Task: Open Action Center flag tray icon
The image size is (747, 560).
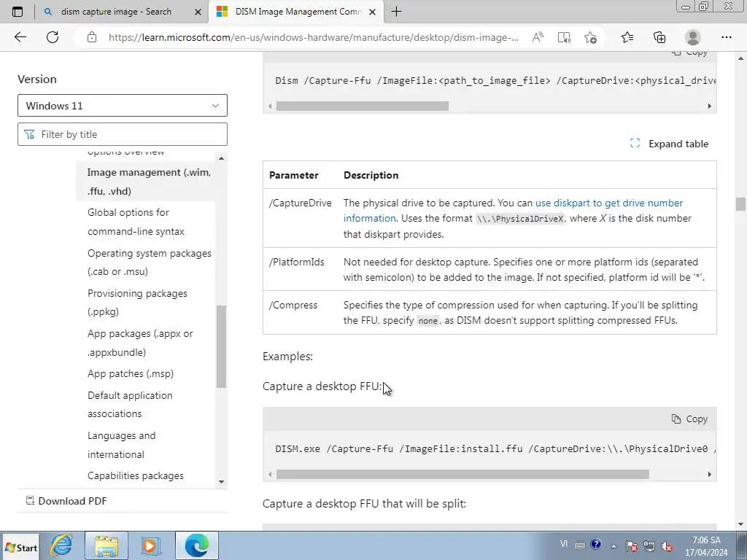Action: [x=631, y=547]
